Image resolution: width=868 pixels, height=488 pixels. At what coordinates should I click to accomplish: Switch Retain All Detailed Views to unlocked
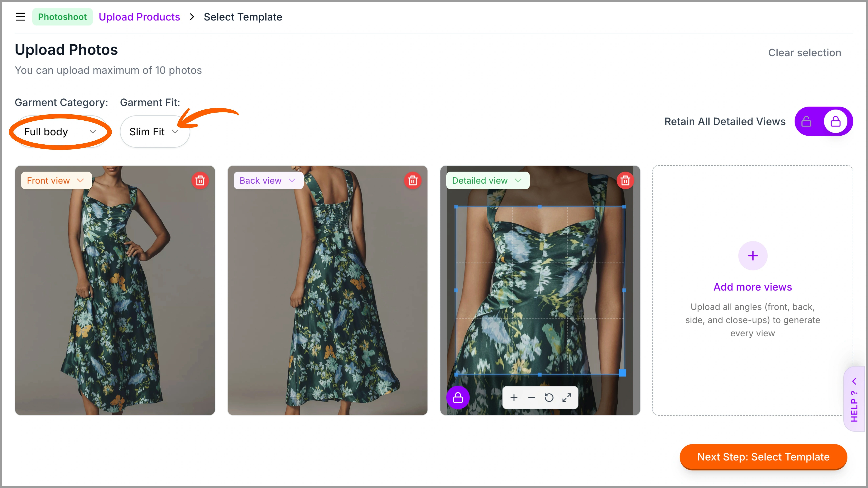(x=806, y=122)
